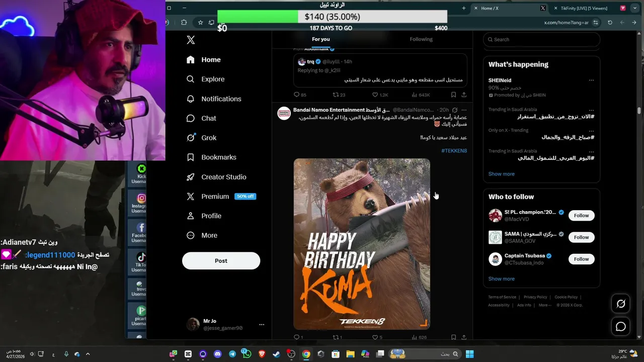The height and width of the screenshot is (362, 644).
Task: Open Notifications in sidebar
Action: (x=214, y=99)
